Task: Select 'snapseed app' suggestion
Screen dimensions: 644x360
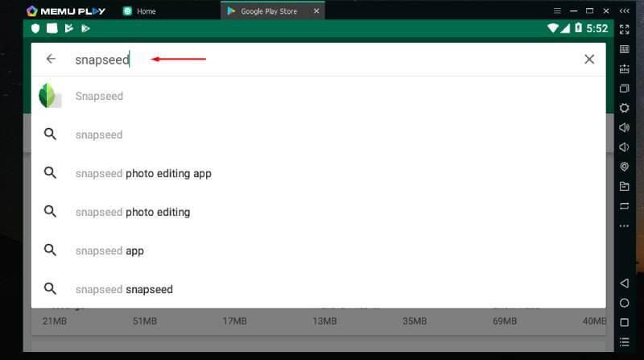Action: pyautogui.click(x=318, y=250)
